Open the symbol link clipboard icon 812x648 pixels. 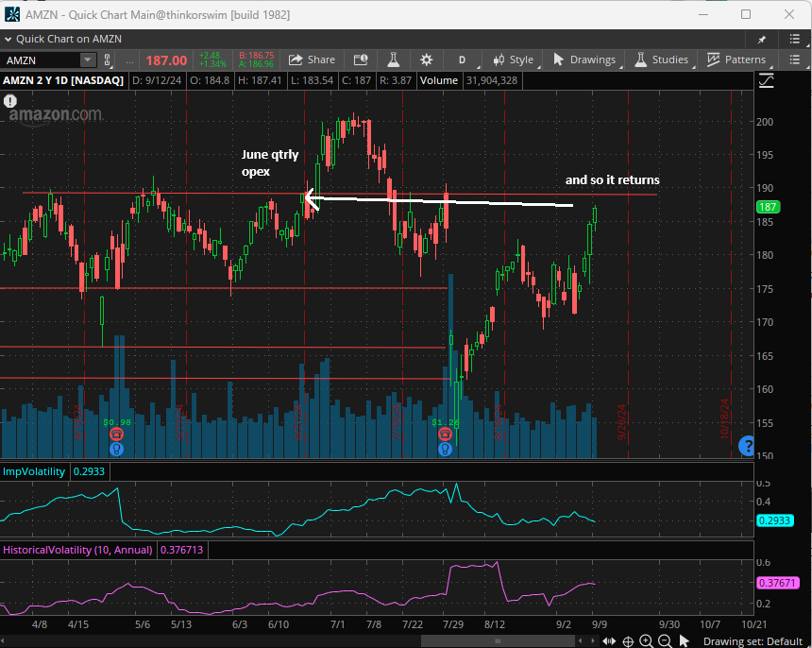coord(108,60)
